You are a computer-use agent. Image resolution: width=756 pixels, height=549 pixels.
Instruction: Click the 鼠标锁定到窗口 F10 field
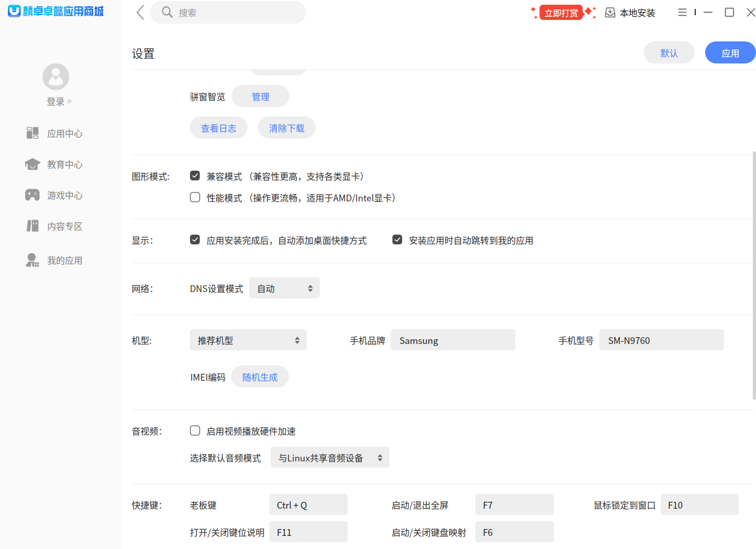[x=699, y=504]
